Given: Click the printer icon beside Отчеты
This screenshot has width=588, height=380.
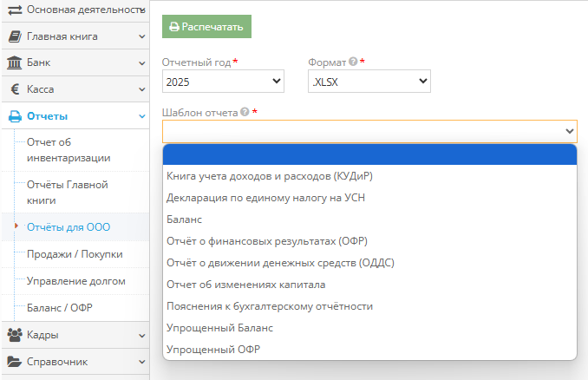Looking at the screenshot, I should [15, 116].
